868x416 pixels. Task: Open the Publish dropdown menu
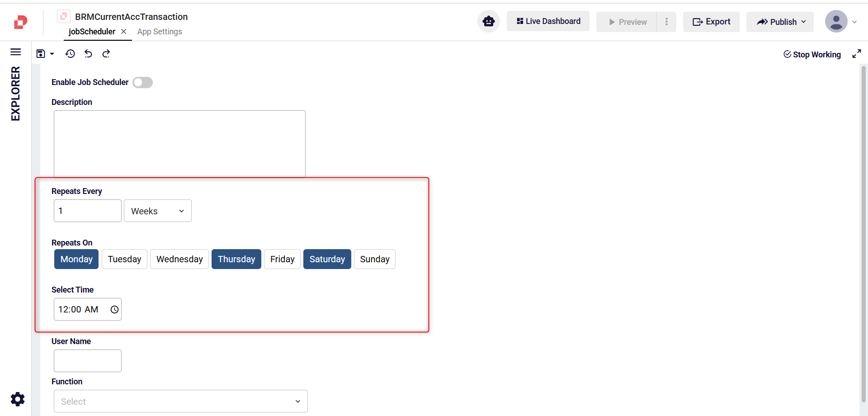point(780,22)
